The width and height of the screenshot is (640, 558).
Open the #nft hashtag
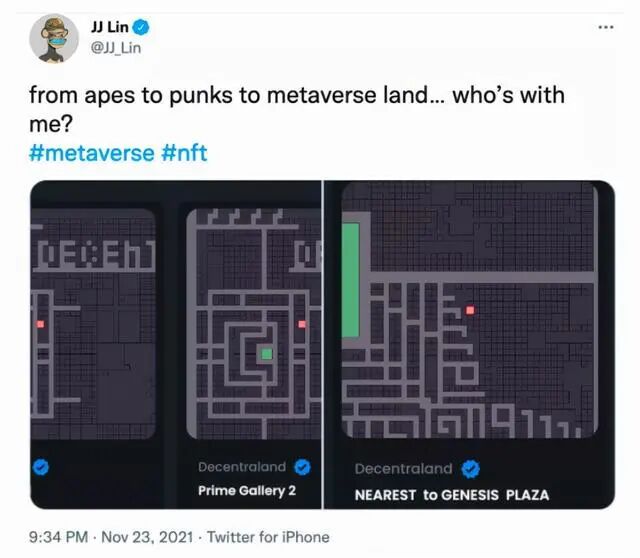184,153
